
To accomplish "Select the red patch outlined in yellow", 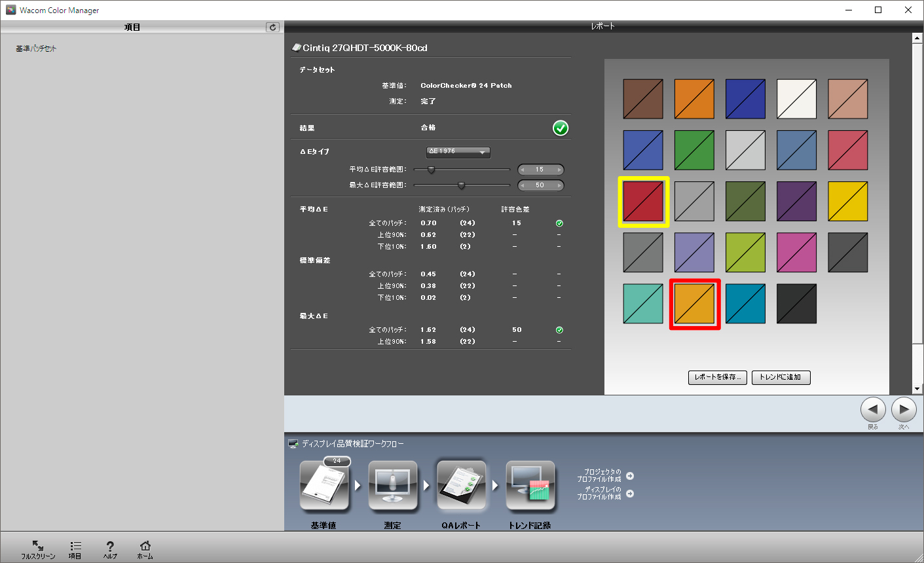I will 643,202.
